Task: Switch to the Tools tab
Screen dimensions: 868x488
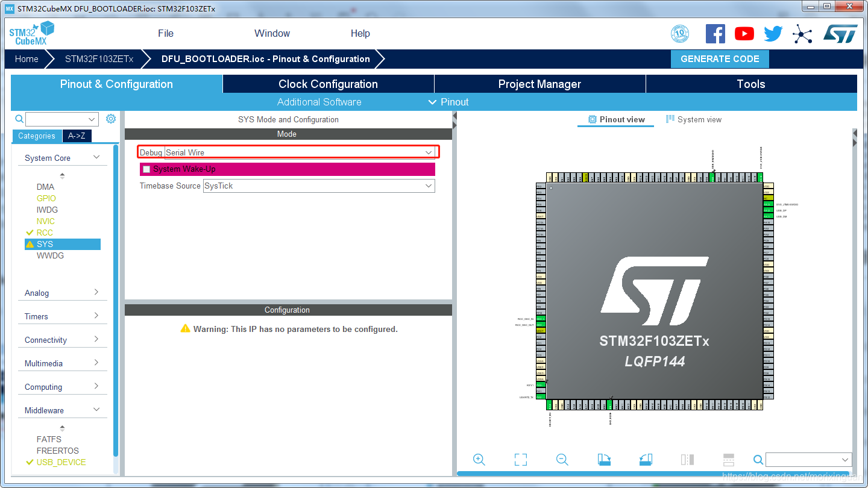Action: coord(752,84)
